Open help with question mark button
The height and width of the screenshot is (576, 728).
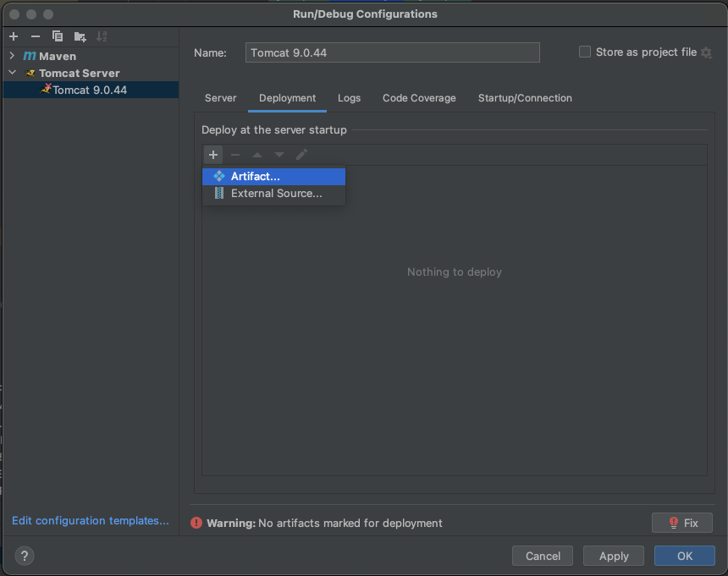click(25, 556)
